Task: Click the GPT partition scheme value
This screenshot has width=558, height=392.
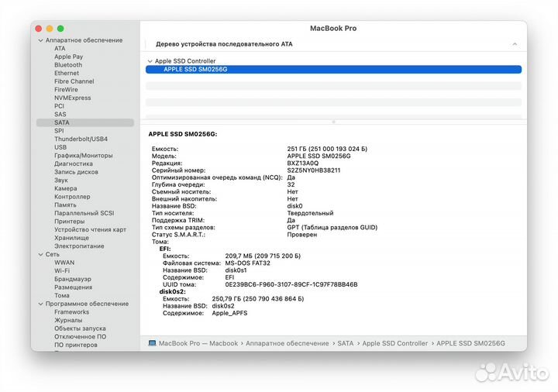Action: pyautogui.click(x=332, y=228)
